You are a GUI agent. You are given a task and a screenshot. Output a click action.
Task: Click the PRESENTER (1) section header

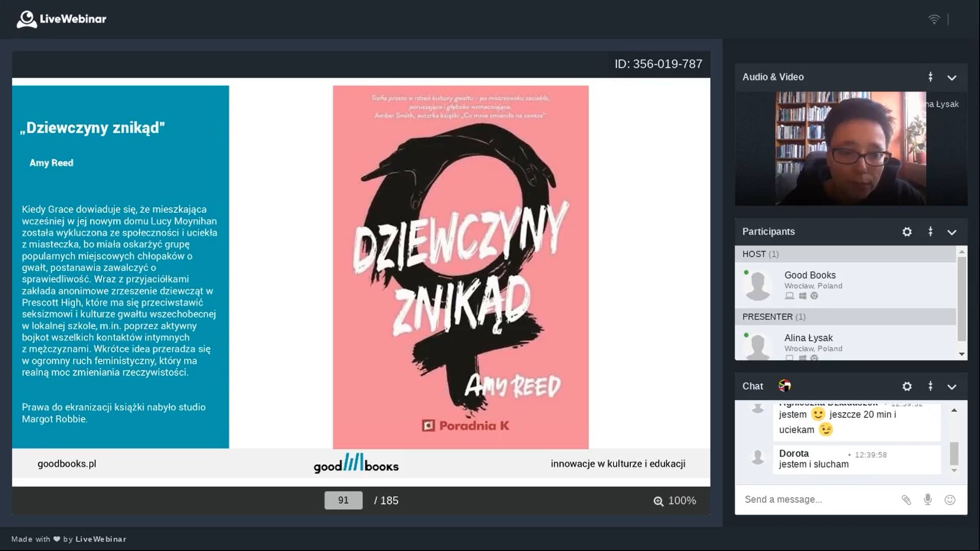845,317
